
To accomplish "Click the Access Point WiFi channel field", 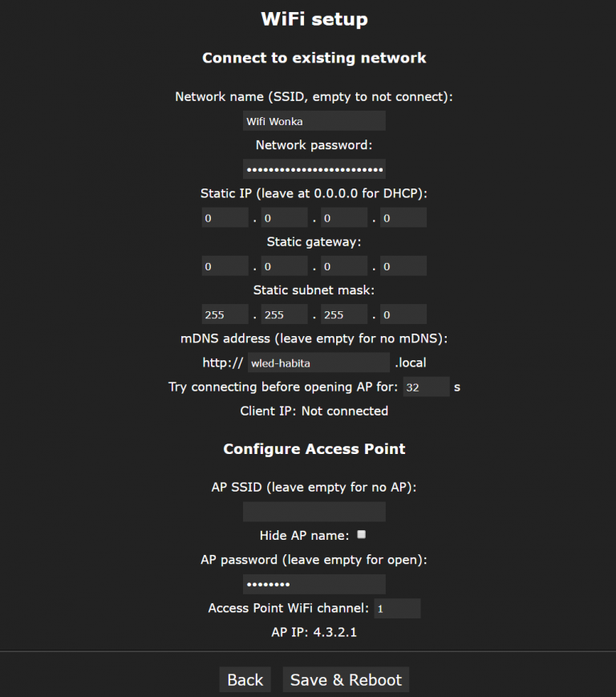I will pos(397,609).
